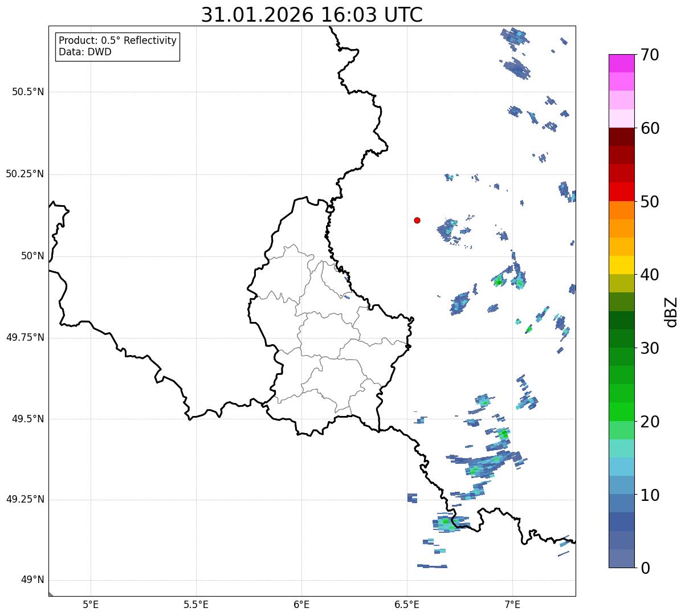Click the title text 31.01.2026 16:03 UTC
This screenshot has height=616, width=685.
tap(312, 15)
